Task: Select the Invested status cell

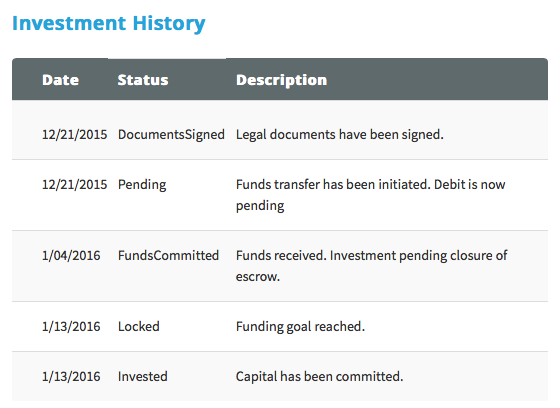Action: coord(142,376)
